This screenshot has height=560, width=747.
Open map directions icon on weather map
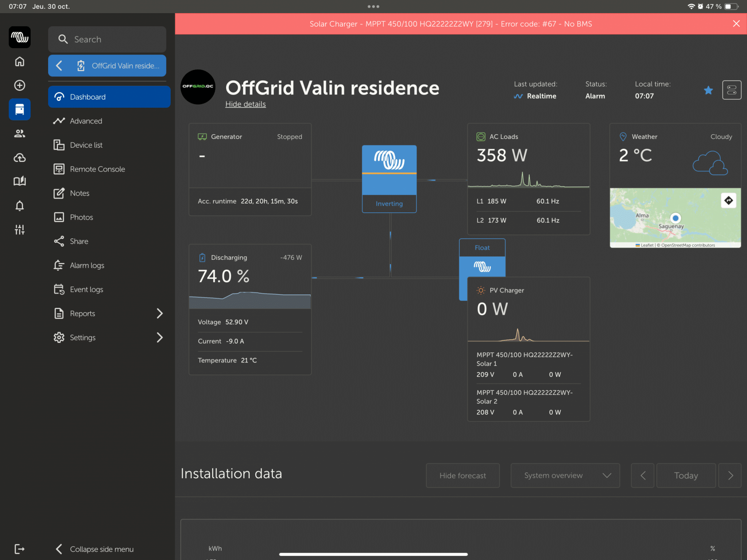pos(728,200)
